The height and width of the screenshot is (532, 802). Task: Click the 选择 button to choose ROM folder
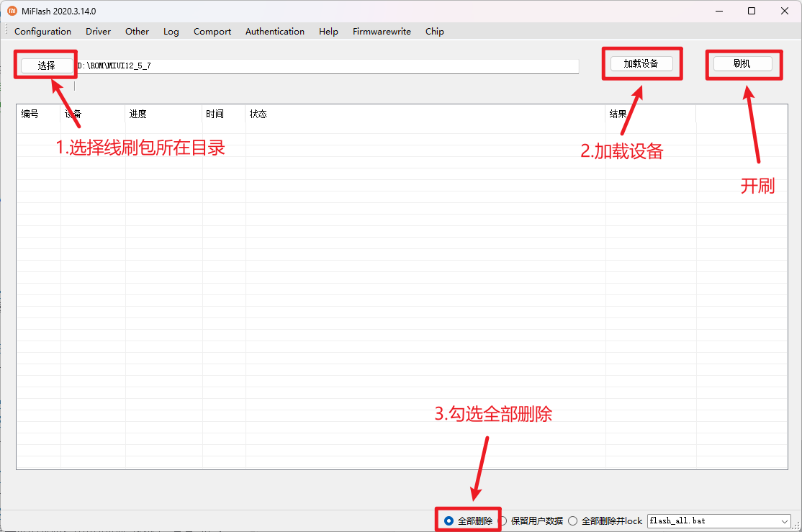(x=47, y=66)
